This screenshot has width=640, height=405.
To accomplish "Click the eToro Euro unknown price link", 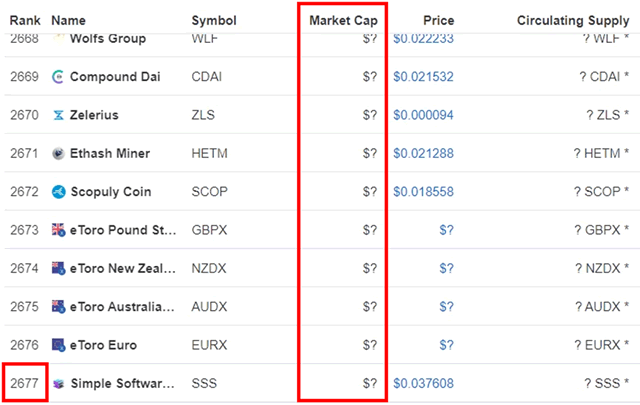I will click(x=446, y=345).
